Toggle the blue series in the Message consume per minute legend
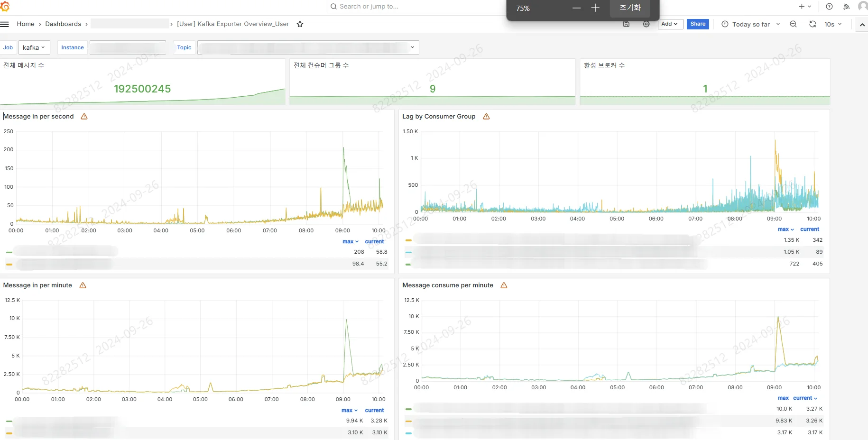Image resolution: width=868 pixels, height=440 pixels. 408,433
